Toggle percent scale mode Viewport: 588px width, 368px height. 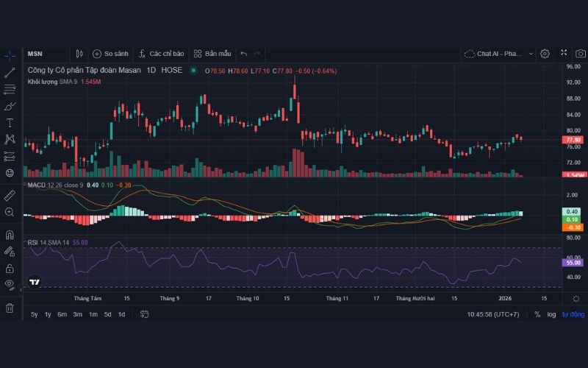point(537,314)
